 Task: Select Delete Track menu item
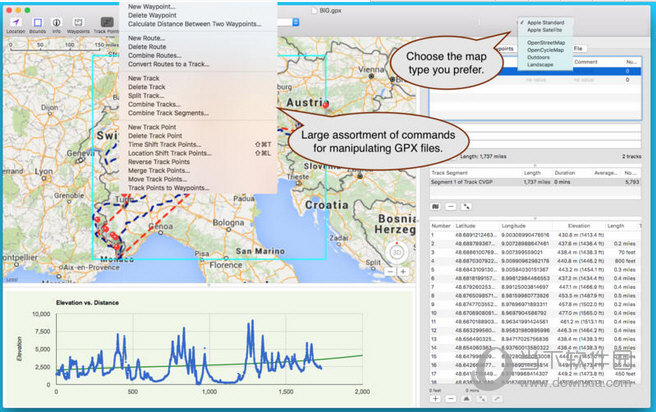tap(146, 87)
